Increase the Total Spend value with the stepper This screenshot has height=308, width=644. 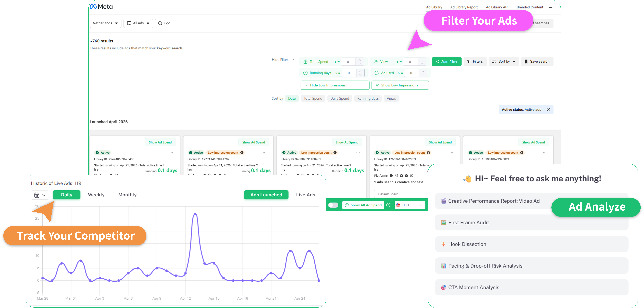(360, 60)
